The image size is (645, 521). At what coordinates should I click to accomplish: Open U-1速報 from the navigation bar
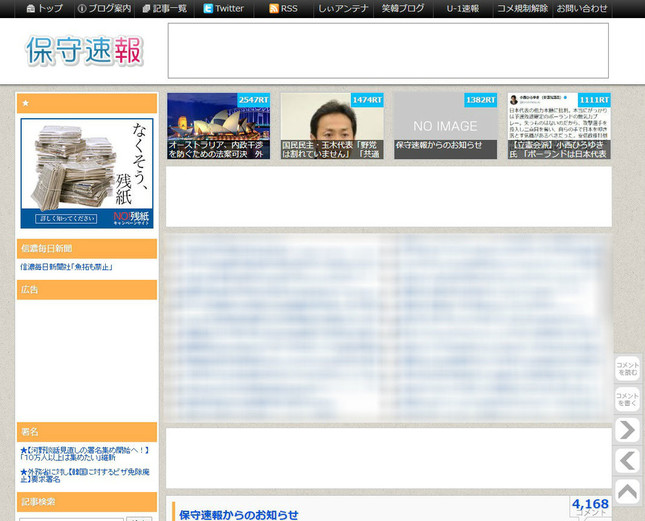(462, 8)
